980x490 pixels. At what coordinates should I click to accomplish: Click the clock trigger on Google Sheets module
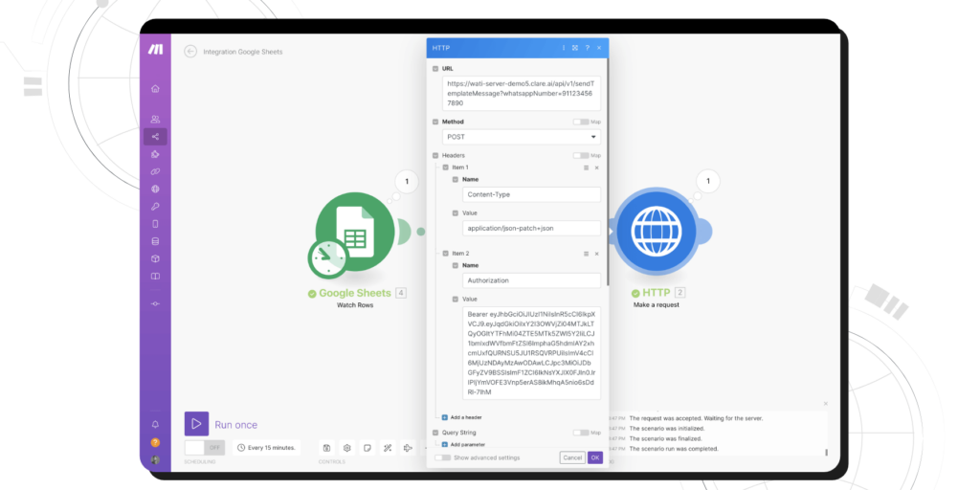[327, 258]
